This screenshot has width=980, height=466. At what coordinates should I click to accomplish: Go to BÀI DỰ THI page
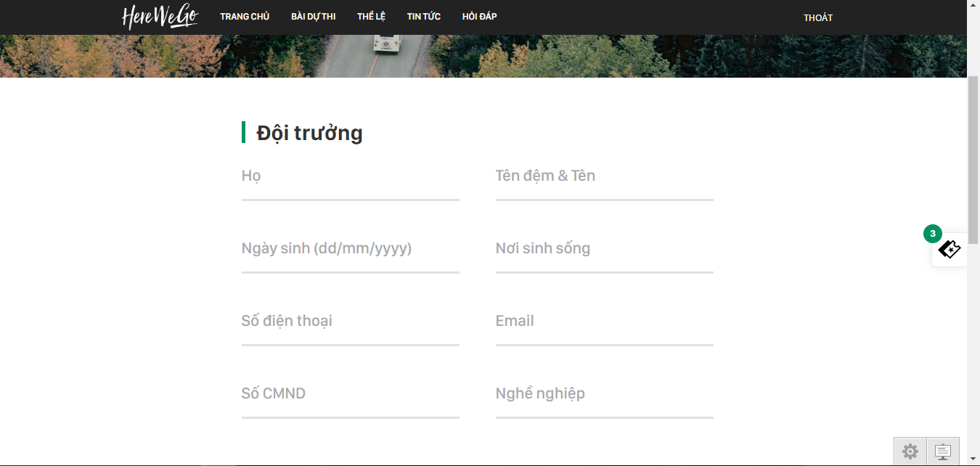(x=313, y=17)
